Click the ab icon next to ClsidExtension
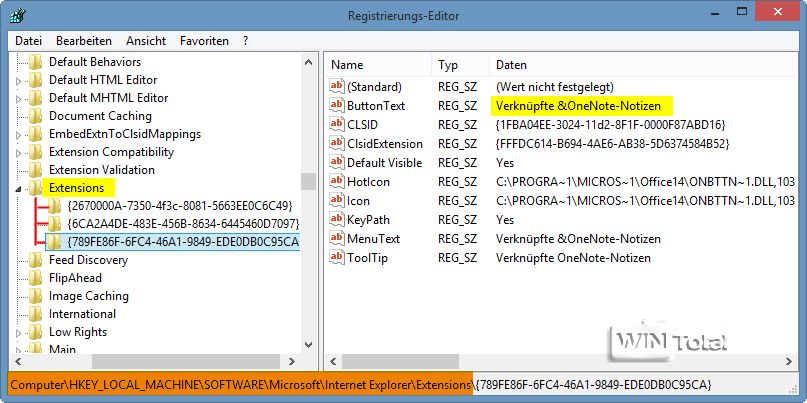Screen dimensions: 807x403 [337, 144]
